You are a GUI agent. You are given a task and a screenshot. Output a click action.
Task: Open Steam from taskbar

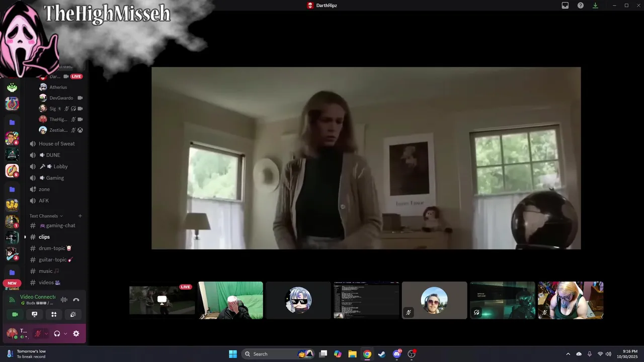[x=382, y=354]
